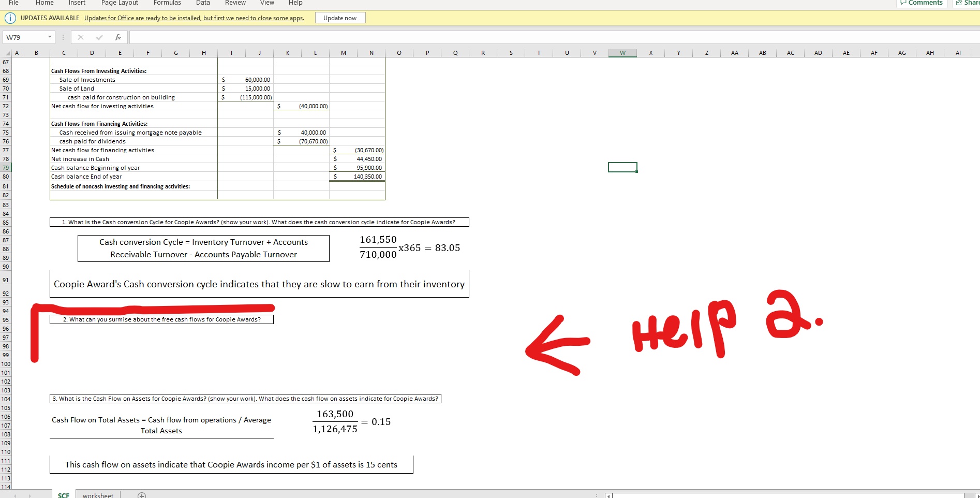
Task: Select column M header
Action: 344,53
